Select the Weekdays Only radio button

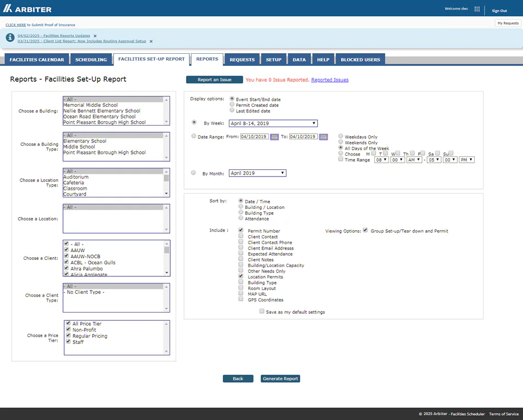(341, 136)
